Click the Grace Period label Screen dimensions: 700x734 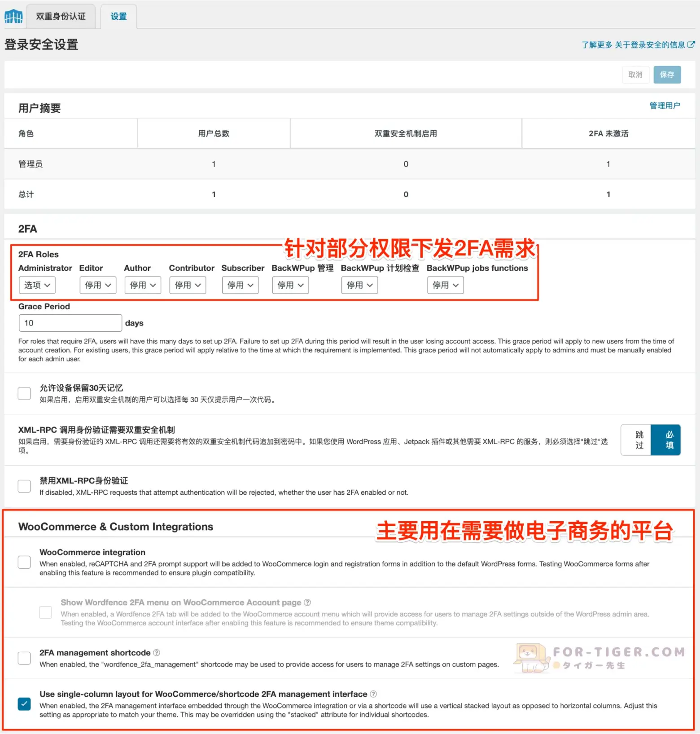[44, 307]
